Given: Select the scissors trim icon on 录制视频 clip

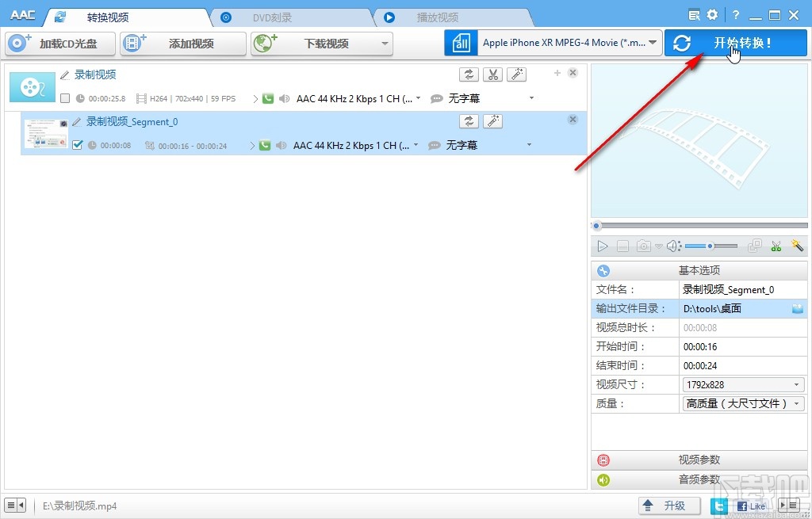Looking at the screenshot, I should tap(492, 74).
